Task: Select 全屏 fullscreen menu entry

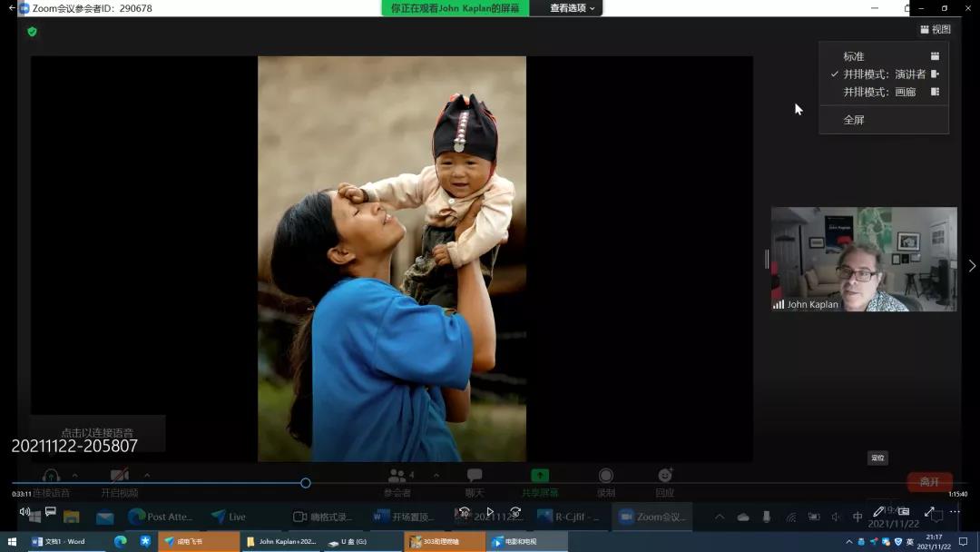Action: 854,120
